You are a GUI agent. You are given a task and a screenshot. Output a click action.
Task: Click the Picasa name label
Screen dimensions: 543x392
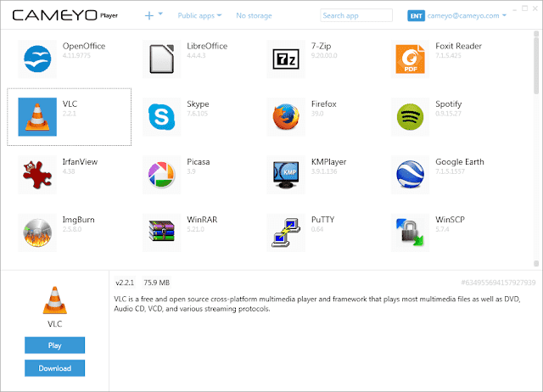pyautogui.click(x=199, y=162)
